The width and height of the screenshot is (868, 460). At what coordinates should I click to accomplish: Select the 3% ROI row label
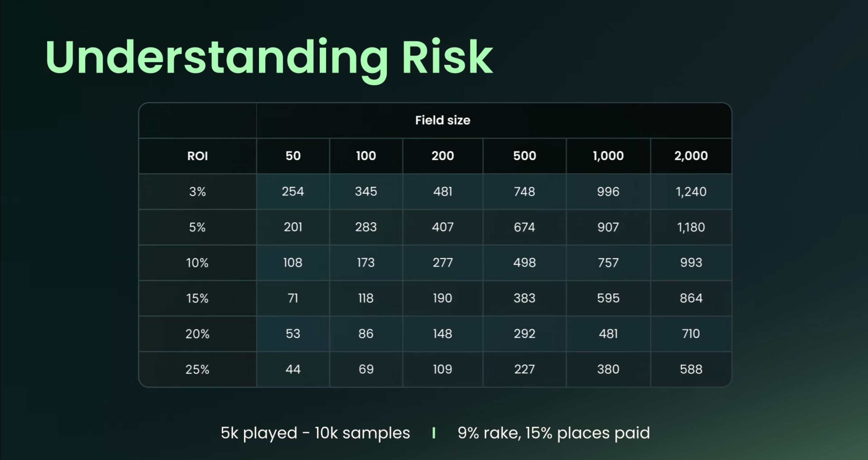coord(197,192)
